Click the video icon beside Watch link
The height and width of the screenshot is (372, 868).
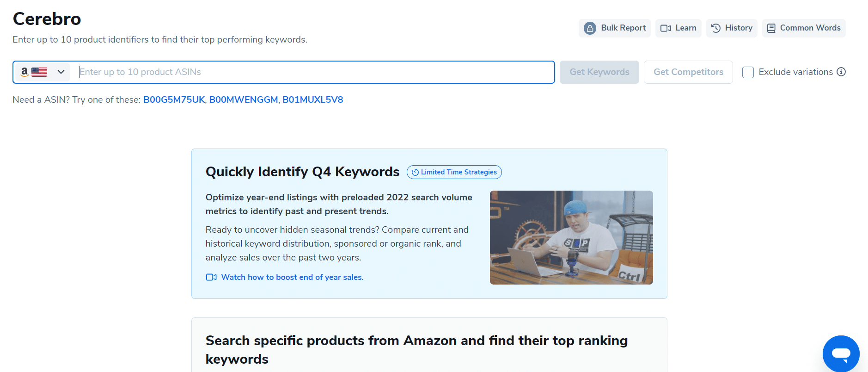coord(211,277)
